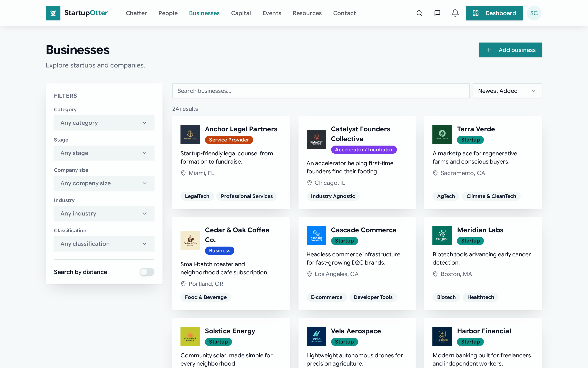Go to the People nav item
This screenshot has height=368, width=588.
click(x=168, y=13)
